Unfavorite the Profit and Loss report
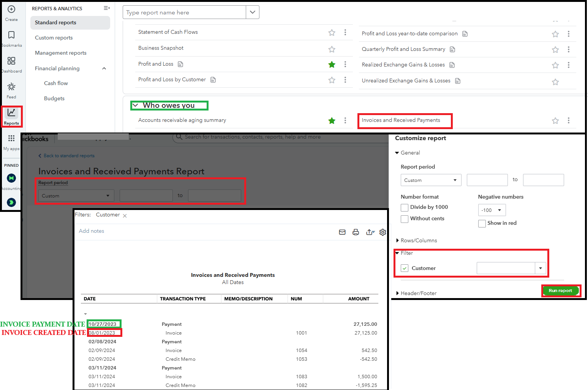Viewport: 588px width, 390px height. point(332,65)
